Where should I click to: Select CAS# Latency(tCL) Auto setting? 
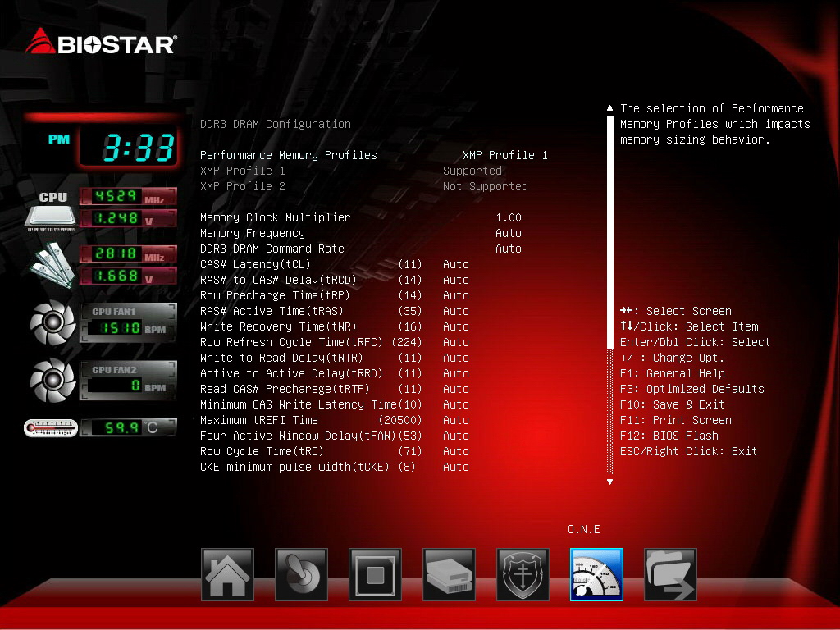click(x=456, y=264)
